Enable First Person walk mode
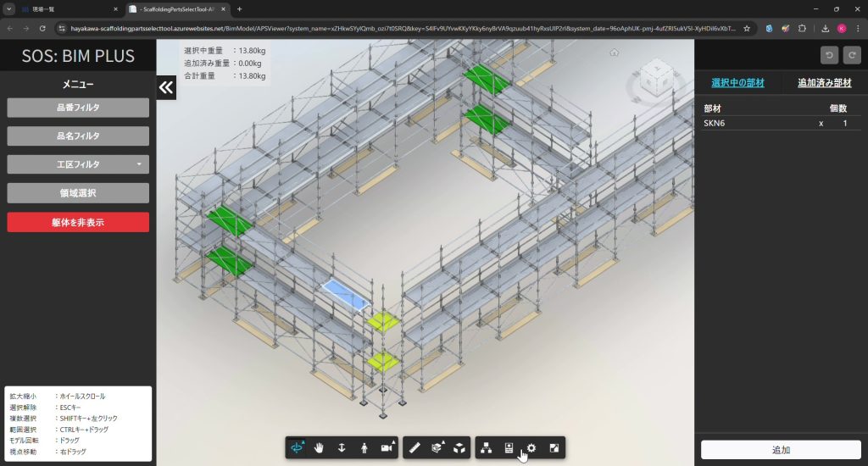868x466 pixels. coord(364,447)
